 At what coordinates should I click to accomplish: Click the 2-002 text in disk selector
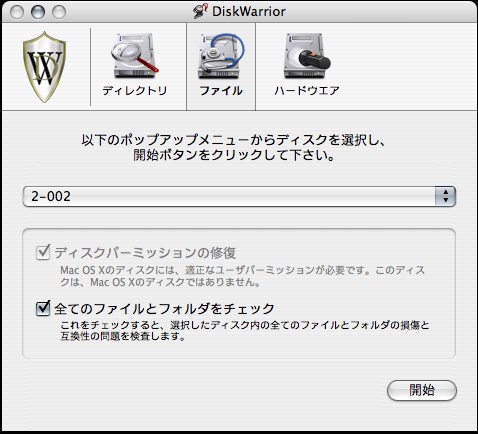[51, 196]
